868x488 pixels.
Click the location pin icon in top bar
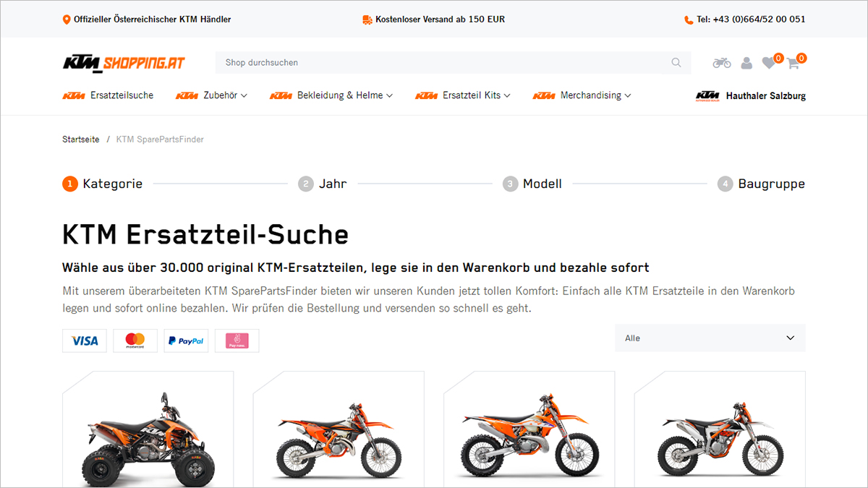(67, 20)
